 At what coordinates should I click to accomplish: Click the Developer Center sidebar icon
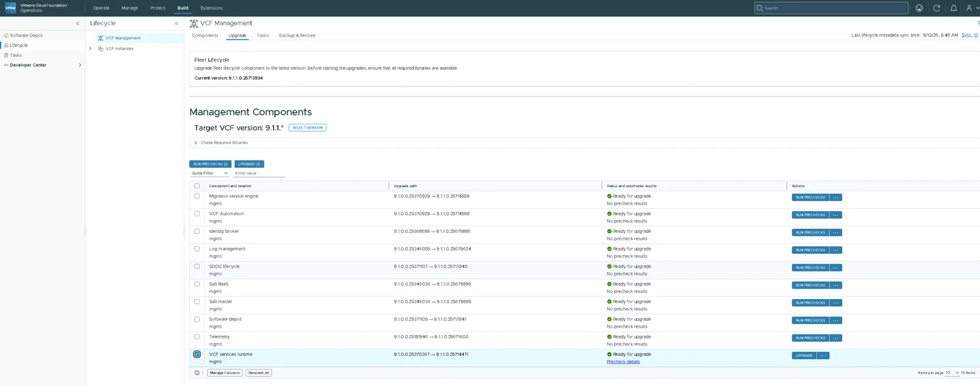click(x=6, y=65)
